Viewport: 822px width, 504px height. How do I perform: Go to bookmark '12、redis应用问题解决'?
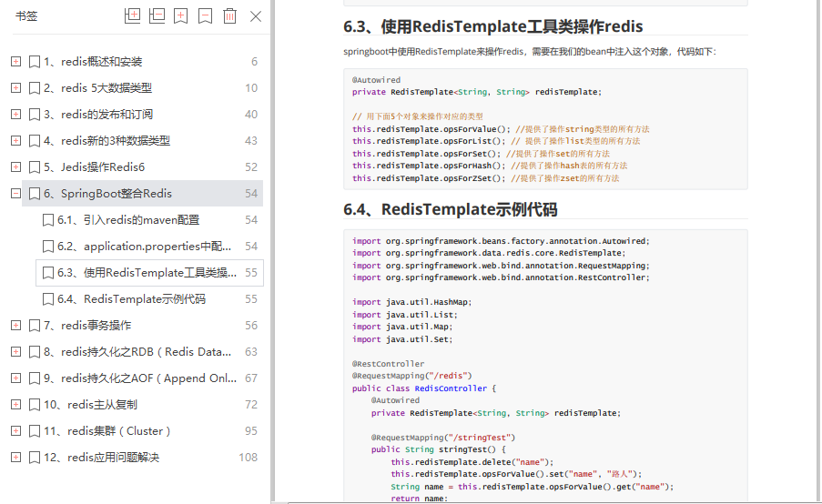tap(101, 458)
